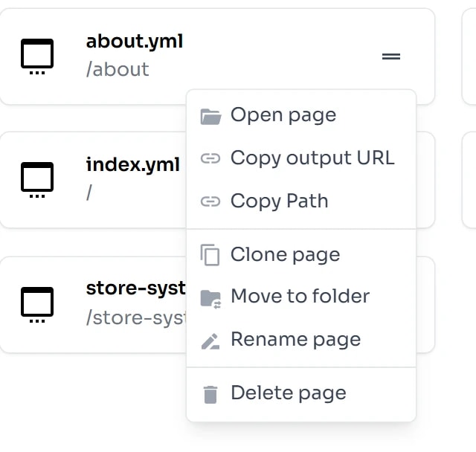Click the store-syst file title
The image size is (476, 452).
pyautogui.click(x=135, y=288)
